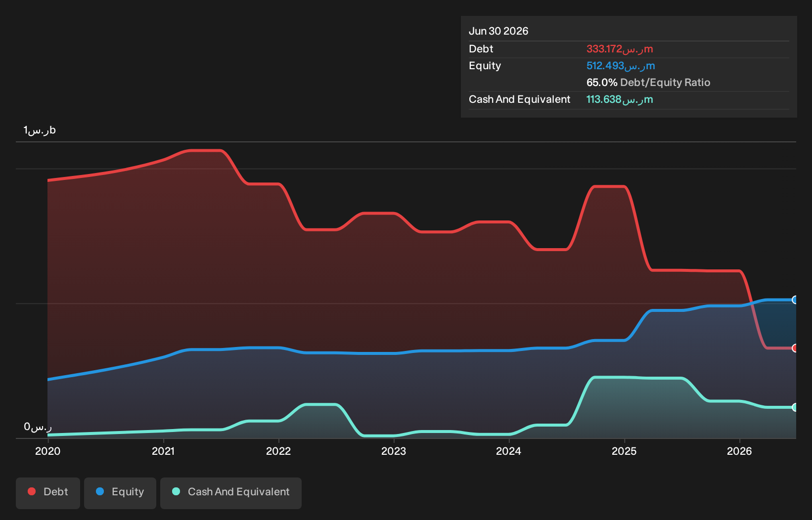Click the Debt row label in tooltip
This screenshot has width=812, height=520.
click(481, 49)
